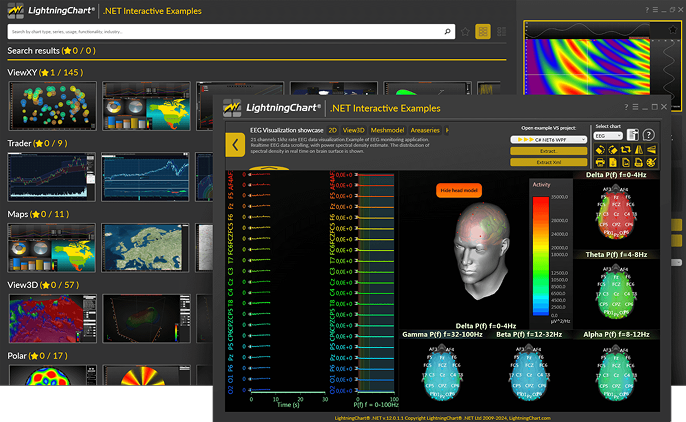Open the C# NET6 WPF project dropdown
The height and width of the screenshot is (422, 686).
(547, 139)
